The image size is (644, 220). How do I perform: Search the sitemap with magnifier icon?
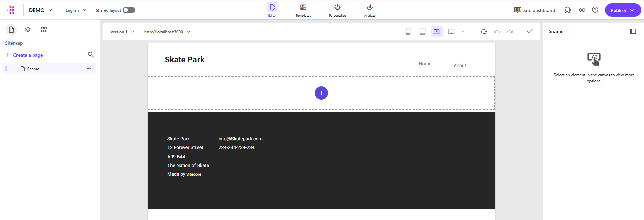coord(91,55)
